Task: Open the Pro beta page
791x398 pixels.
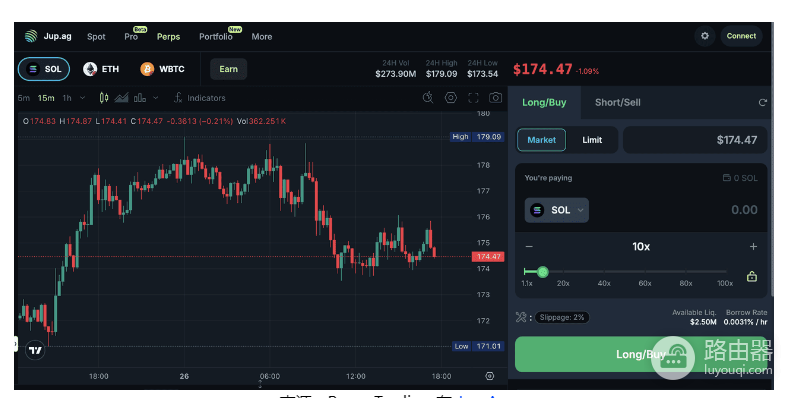Action: tap(131, 36)
